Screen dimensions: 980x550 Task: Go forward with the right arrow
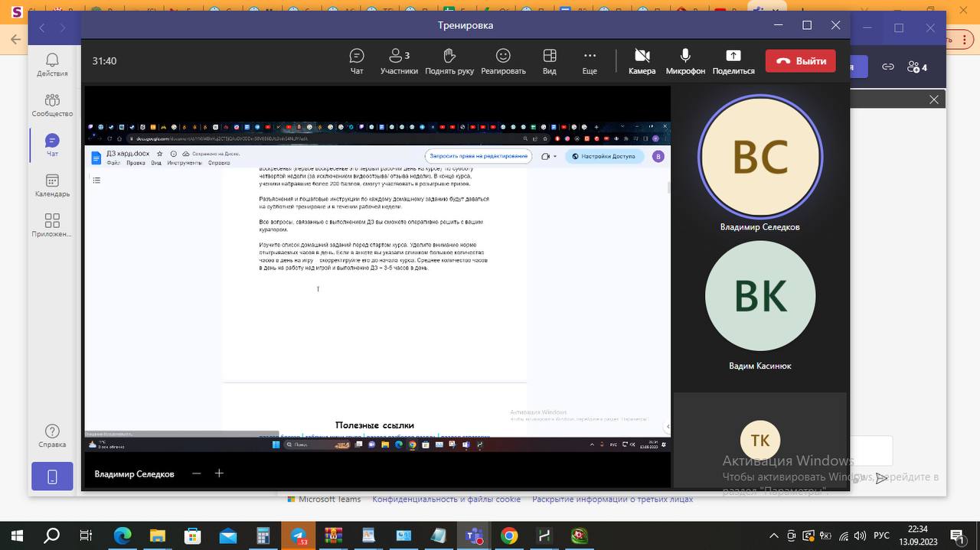point(63,28)
